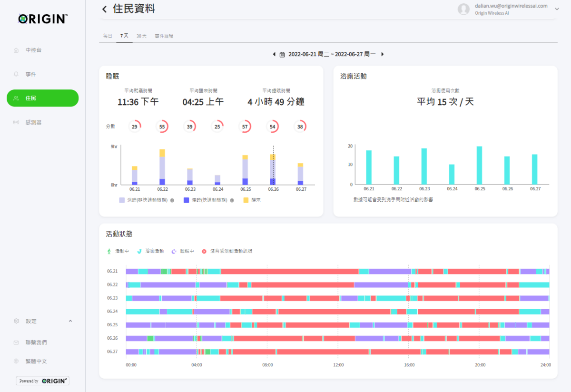
Task: Open 聯繫我們 contact page
Action: pyautogui.click(x=36, y=343)
